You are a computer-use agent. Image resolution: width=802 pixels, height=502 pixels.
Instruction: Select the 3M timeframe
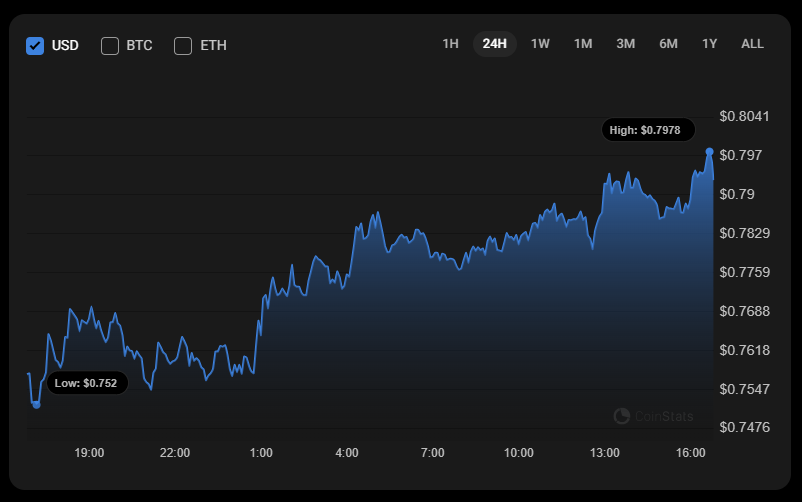(626, 44)
